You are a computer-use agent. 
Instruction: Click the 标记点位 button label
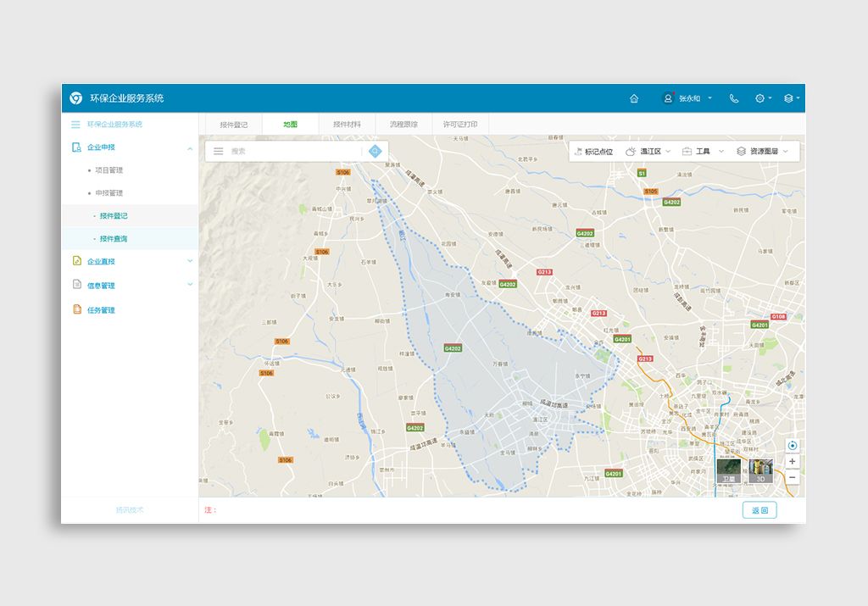click(599, 152)
